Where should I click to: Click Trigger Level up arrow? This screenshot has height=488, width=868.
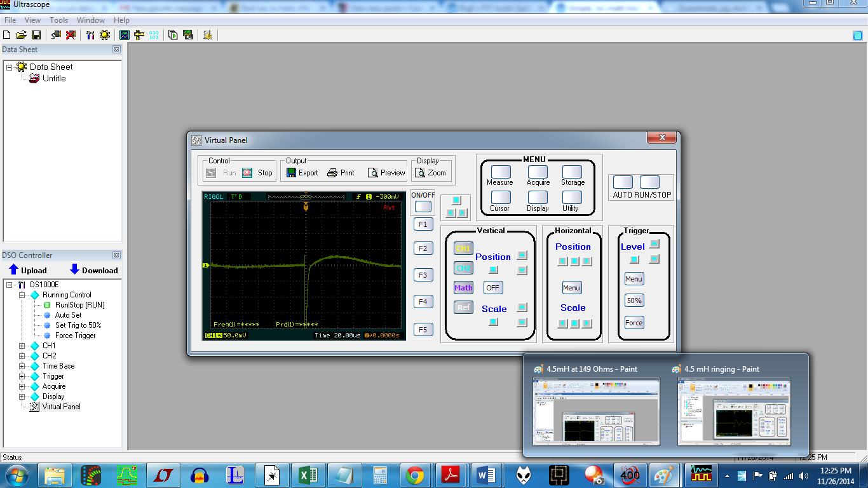pyautogui.click(x=654, y=243)
